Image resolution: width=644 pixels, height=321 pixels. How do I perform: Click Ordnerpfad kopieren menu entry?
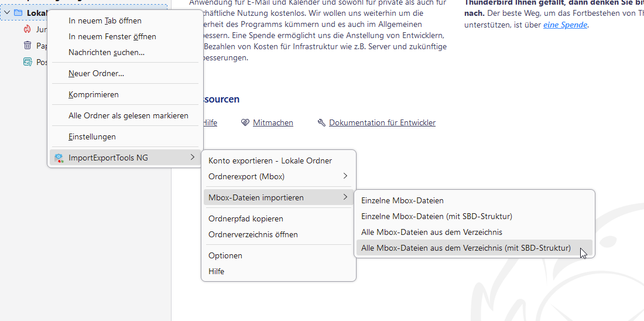click(246, 218)
